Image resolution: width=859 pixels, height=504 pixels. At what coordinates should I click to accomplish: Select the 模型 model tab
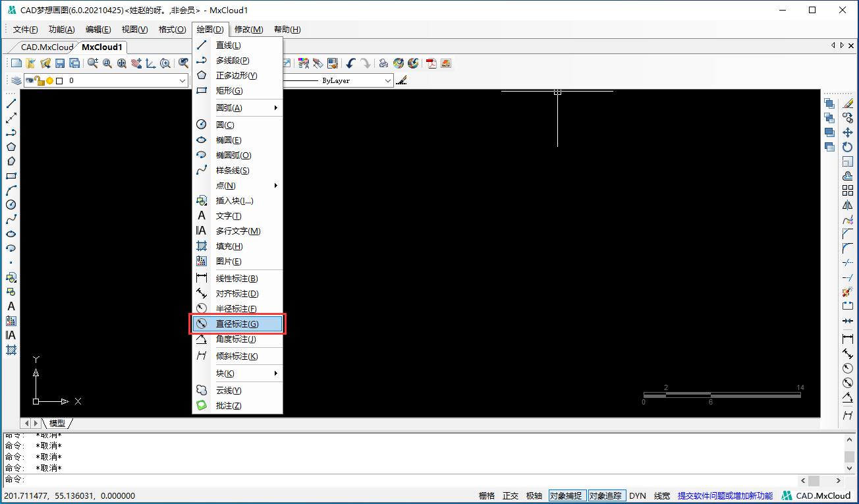pos(57,423)
